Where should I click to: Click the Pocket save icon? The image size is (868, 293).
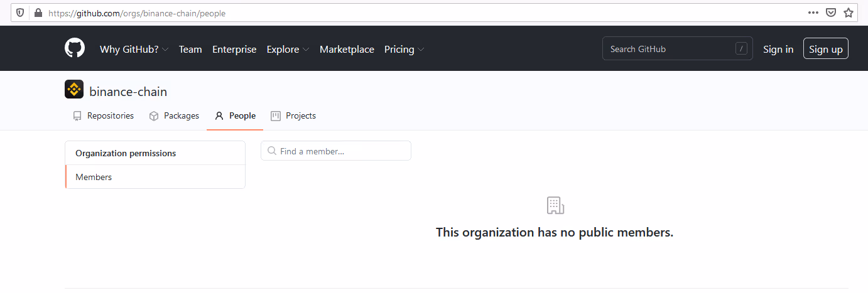(830, 13)
